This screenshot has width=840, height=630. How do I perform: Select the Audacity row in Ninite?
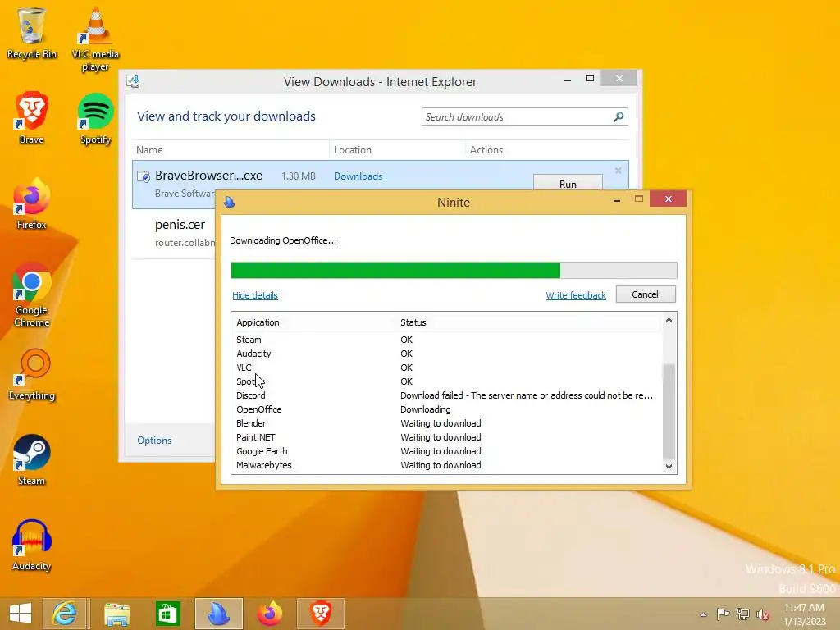pos(447,354)
